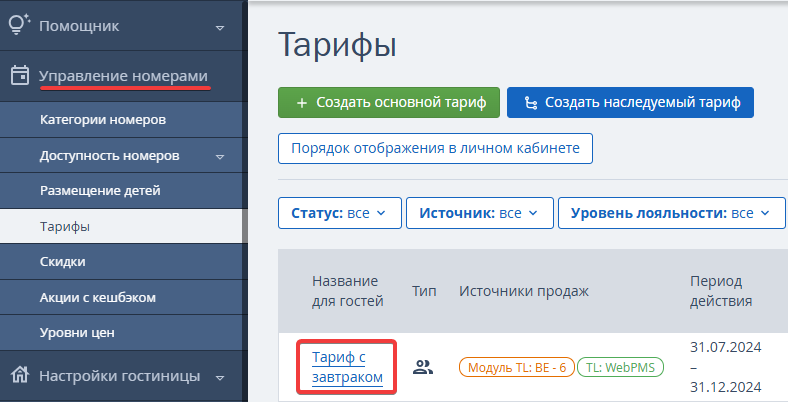Go to Уровни цен menu item
This screenshot has width=788, height=402.
tap(121, 333)
